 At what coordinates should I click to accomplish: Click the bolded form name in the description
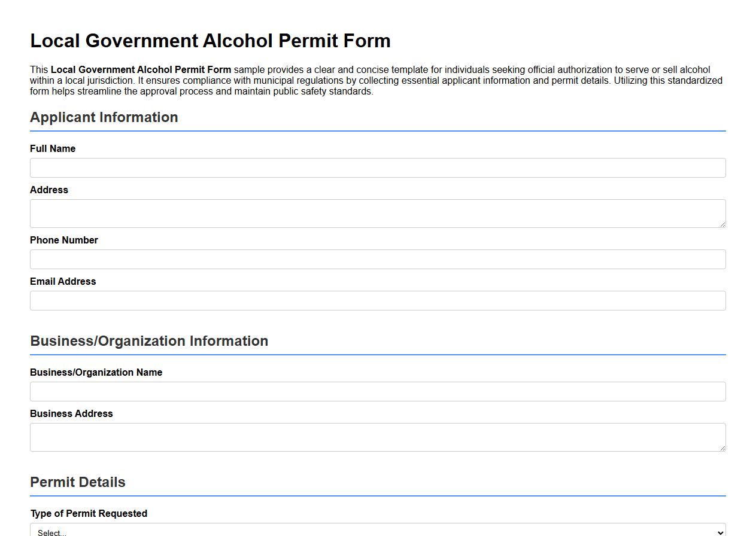click(141, 69)
